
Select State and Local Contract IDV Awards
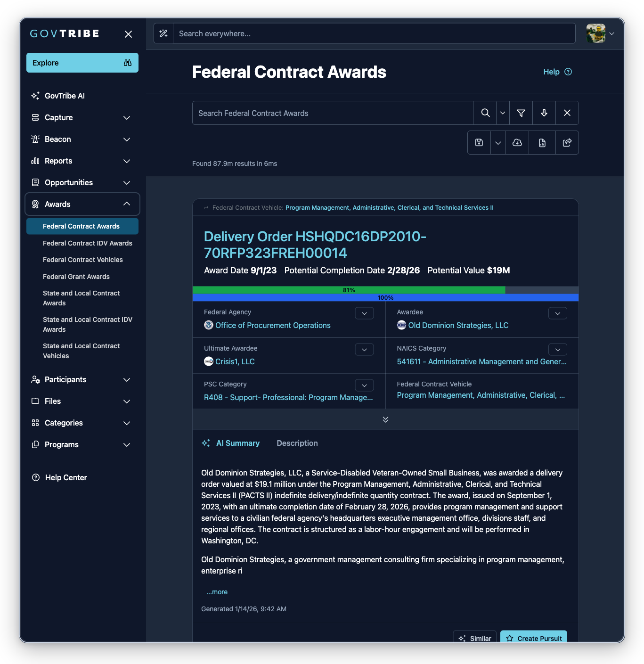[88, 324]
